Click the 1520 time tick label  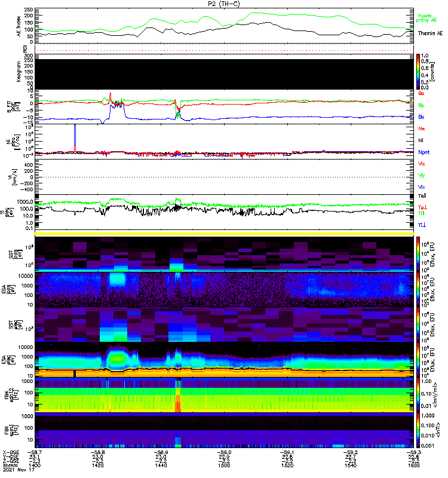pyautogui.click(x=287, y=465)
